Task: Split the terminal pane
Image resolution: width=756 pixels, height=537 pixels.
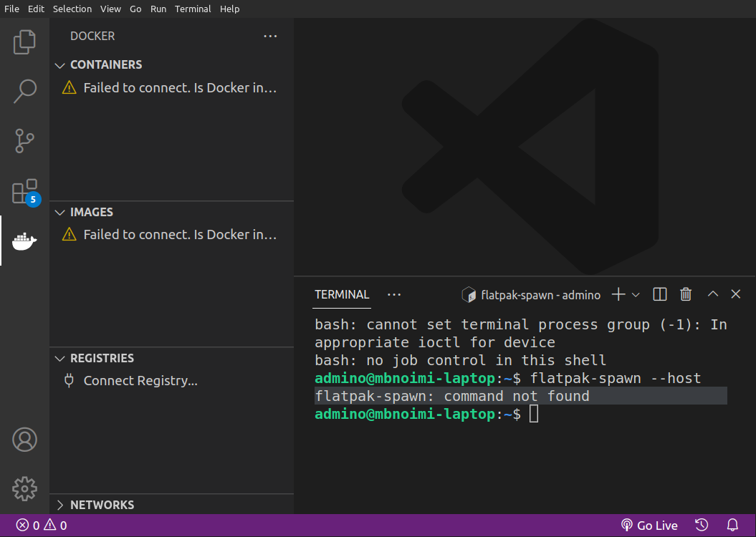Action: pyautogui.click(x=659, y=294)
